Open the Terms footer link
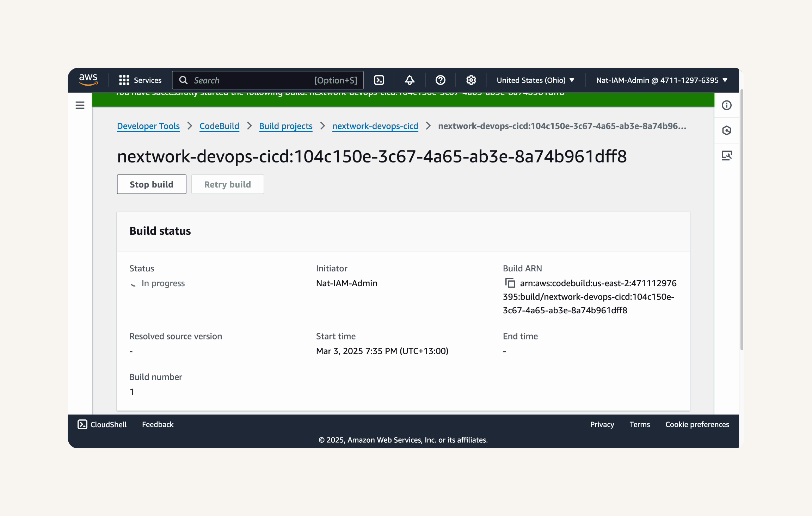Image resolution: width=812 pixels, height=516 pixels. 640,424
